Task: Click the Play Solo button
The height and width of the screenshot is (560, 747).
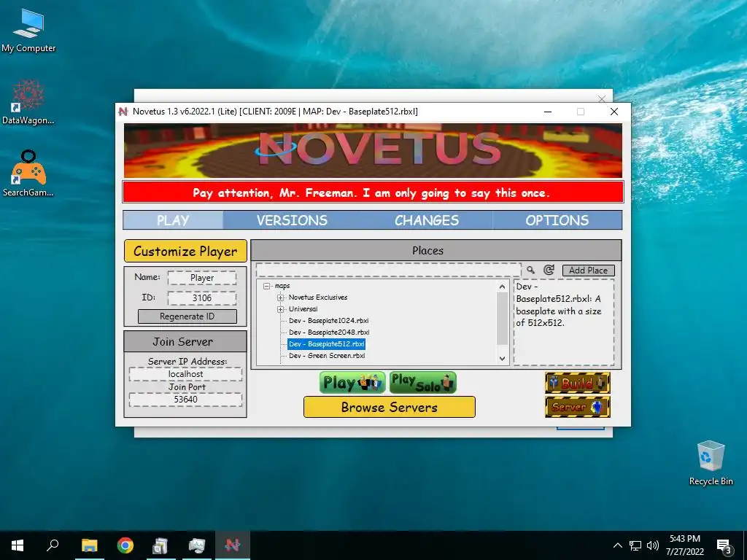Action: pos(422,382)
